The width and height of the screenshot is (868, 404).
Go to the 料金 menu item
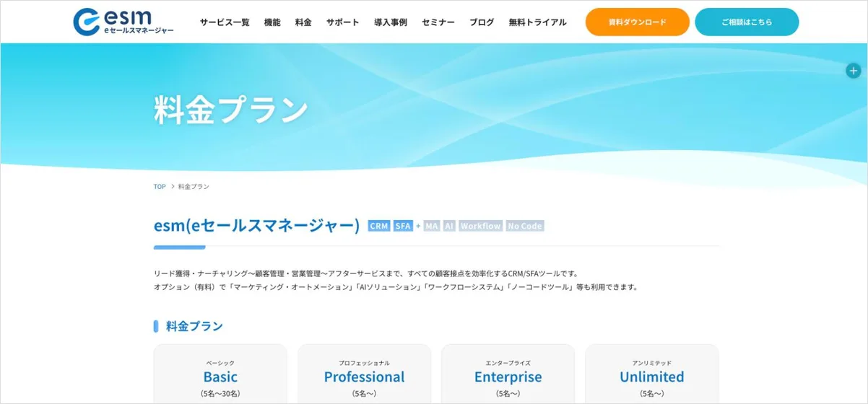coord(303,22)
